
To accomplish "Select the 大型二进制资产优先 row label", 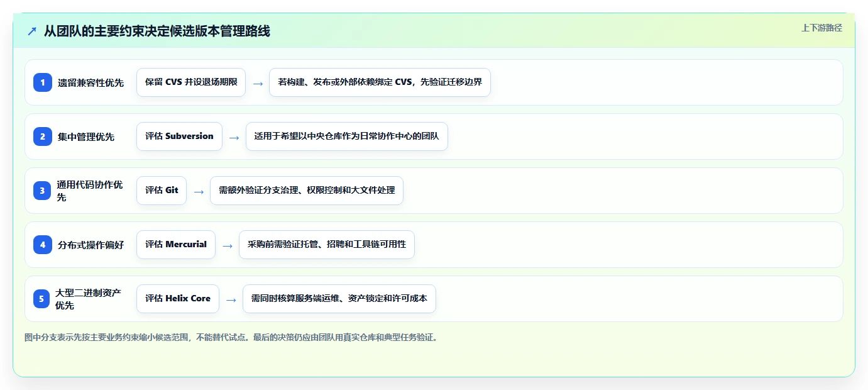I will [88, 299].
